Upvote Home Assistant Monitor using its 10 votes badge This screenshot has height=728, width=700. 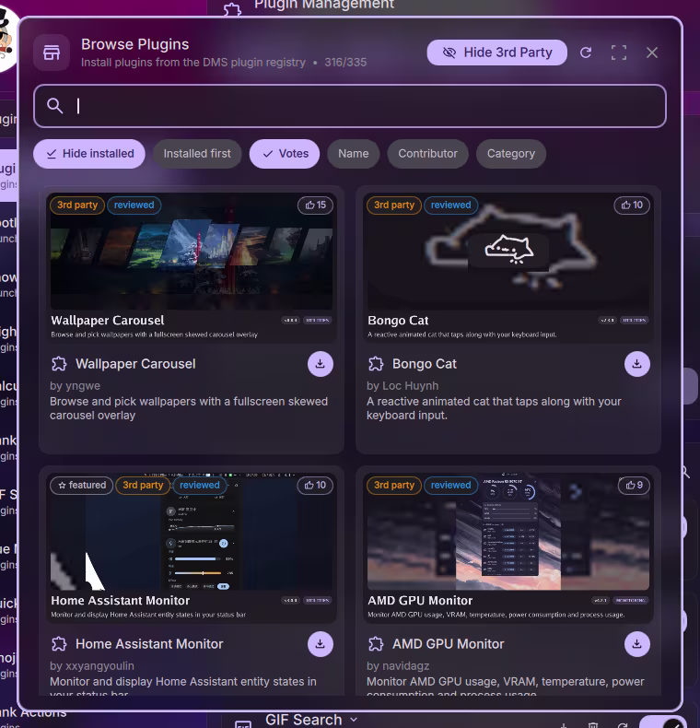coord(315,485)
